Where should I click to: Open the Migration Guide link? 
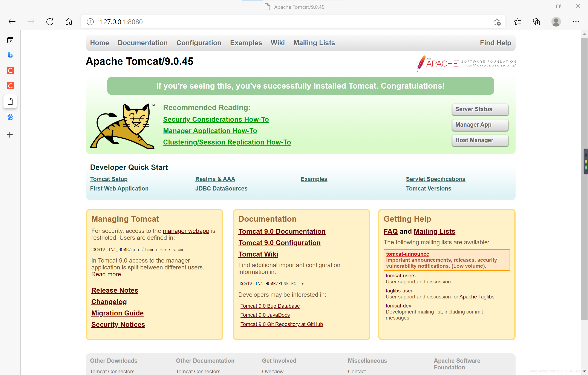click(x=117, y=313)
